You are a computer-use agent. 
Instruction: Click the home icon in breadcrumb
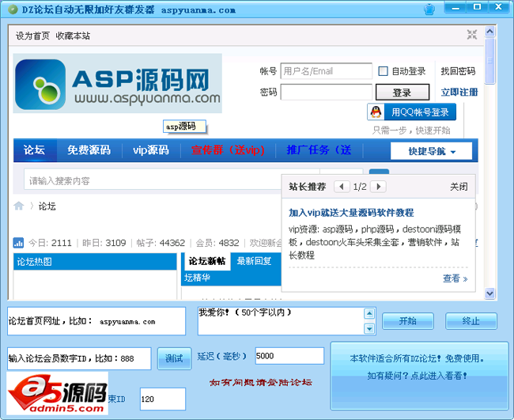click(18, 206)
